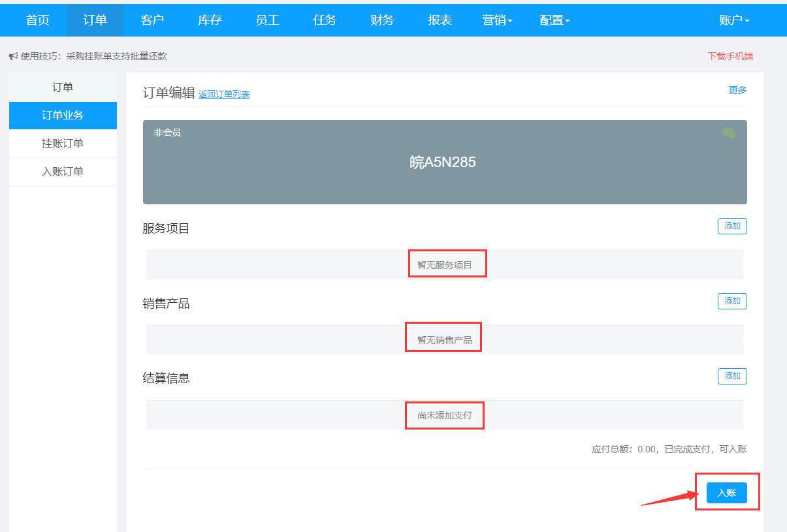Click the 暂无服务项目 text
This screenshot has width=787, height=532.
click(x=445, y=265)
